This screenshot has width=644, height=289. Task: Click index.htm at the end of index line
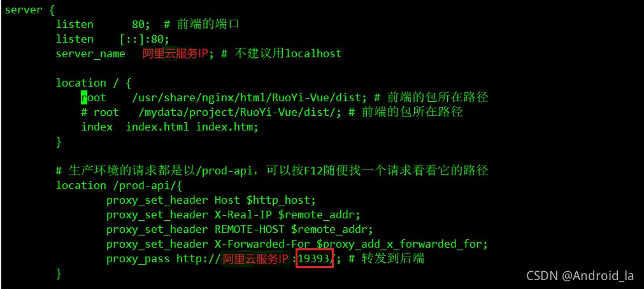point(225,127)
